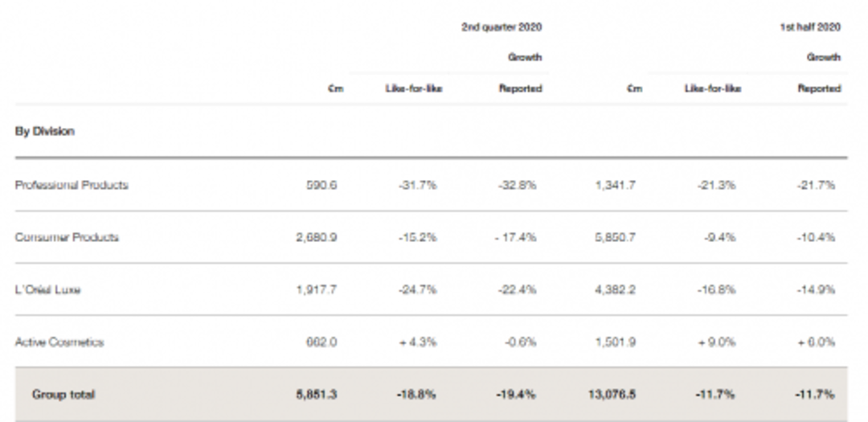Click the +9.0% half-year like-for-like cell
Image resolution: width=868 pixels, height=422 pixels.
click(716, 342)
